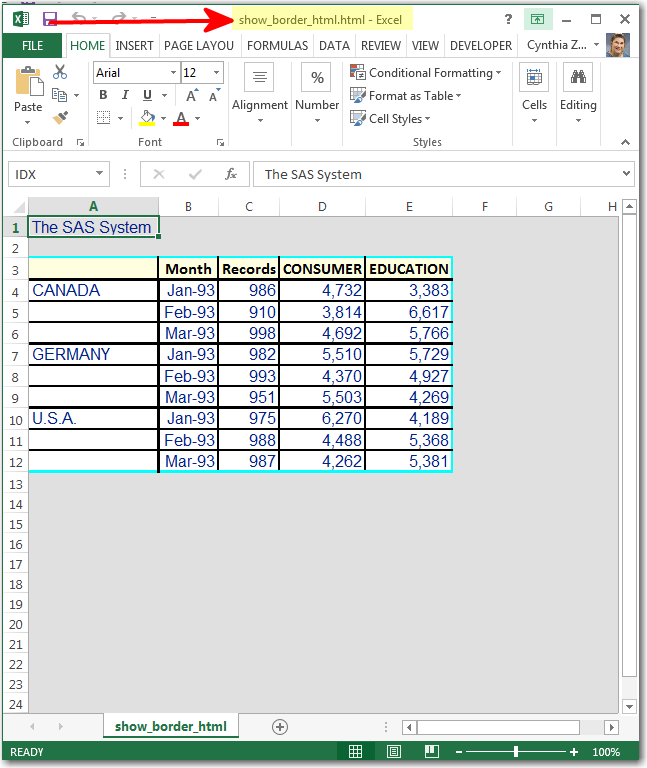Expand the Conditional Formatting dropdown
This screenshot has height=768, width=647.
click(499, 73)
